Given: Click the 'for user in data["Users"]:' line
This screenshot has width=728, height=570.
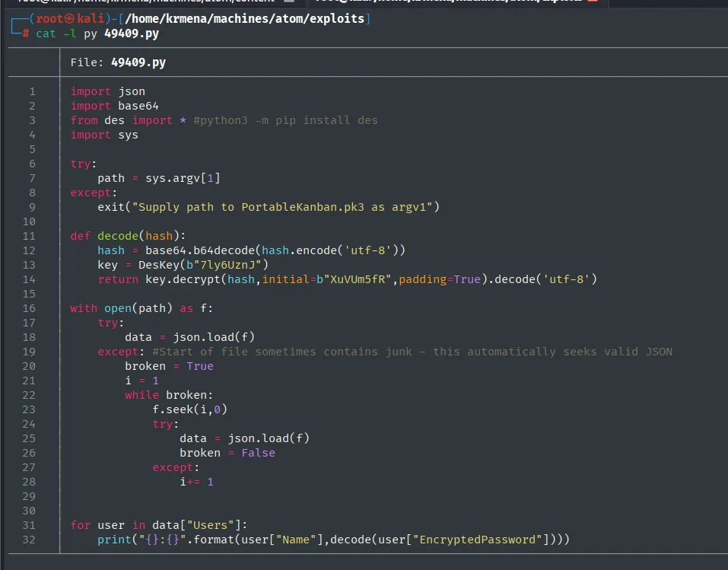Looking at the screenshot, I should 159,525.
